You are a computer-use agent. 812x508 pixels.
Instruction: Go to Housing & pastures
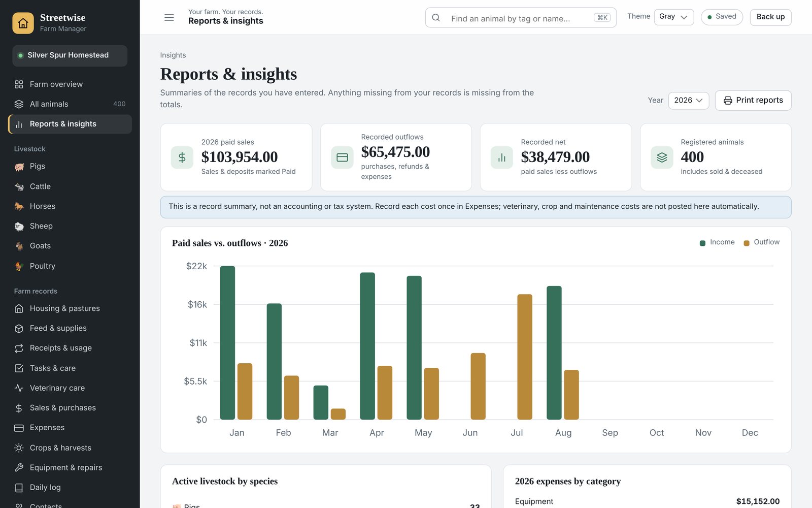pyautogui.click(x=70, y=308)
